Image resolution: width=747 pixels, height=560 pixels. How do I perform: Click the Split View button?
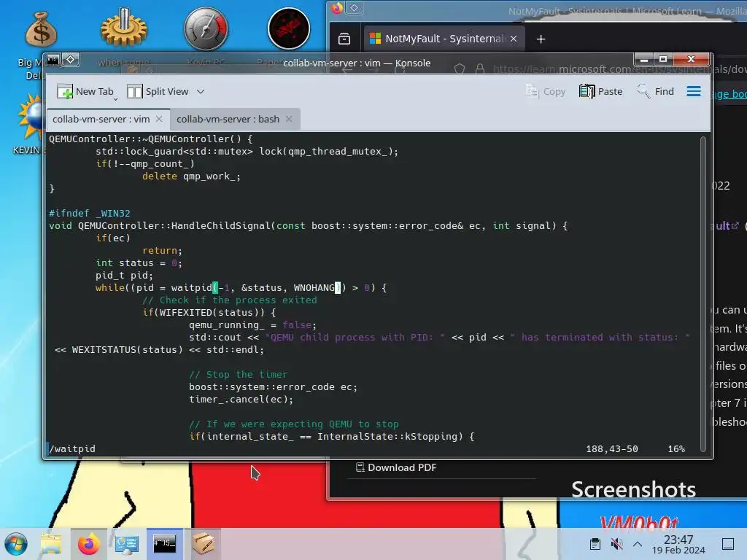coord(158,91)
